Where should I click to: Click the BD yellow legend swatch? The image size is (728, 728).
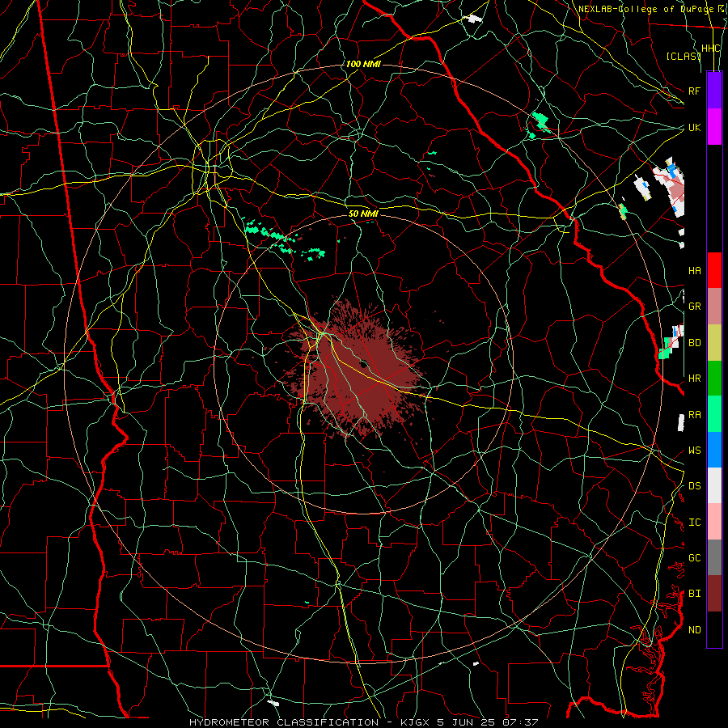coord(714,343)
